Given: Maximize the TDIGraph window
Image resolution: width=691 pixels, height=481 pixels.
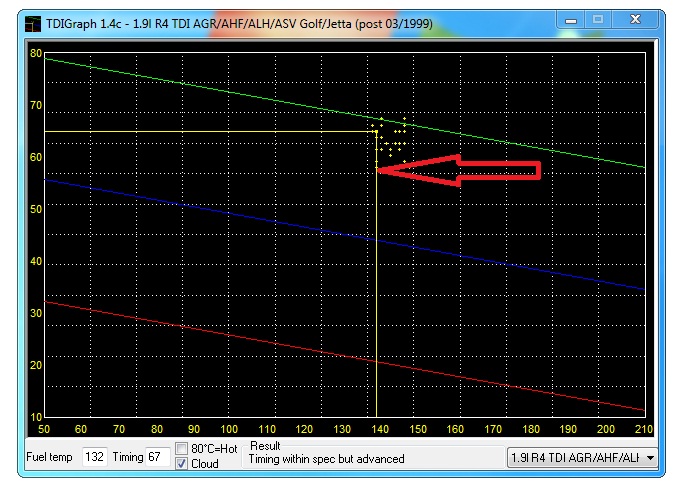Looking at the screenshot, I should [x=602, y=18].
